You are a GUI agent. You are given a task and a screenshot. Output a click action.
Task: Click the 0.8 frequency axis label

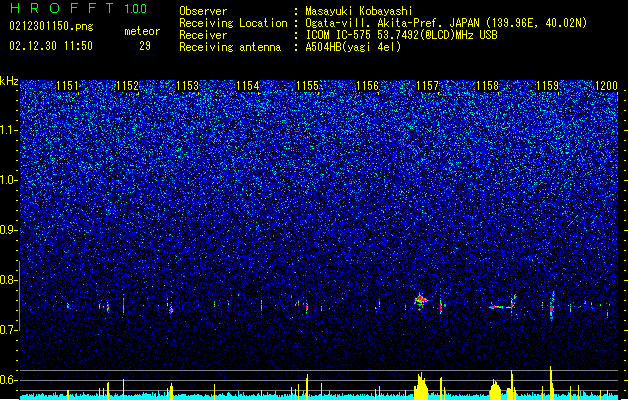(x=9, y=280)
